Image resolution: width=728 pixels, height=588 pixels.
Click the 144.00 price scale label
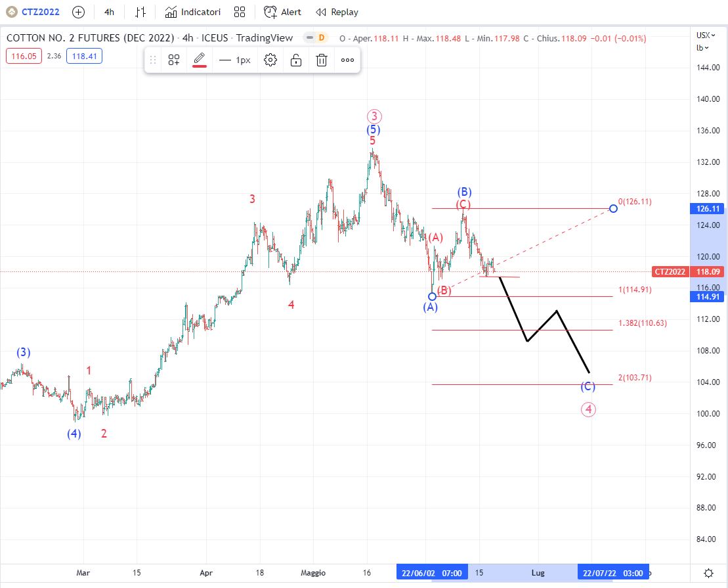[708, 68]
